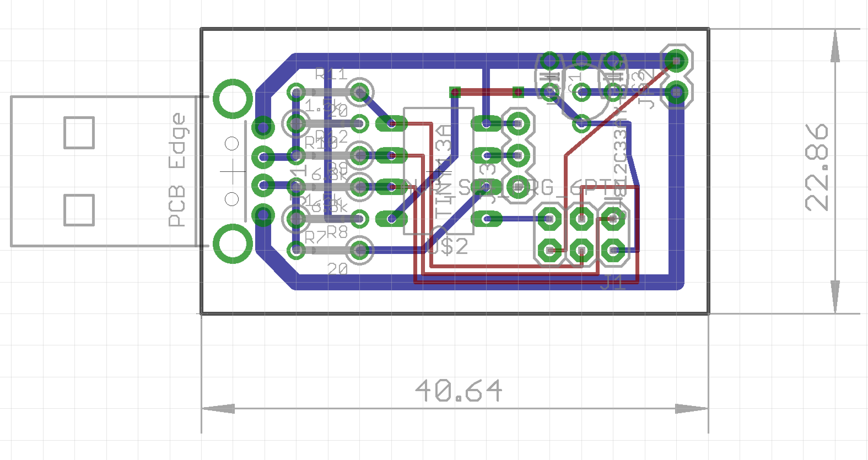This screenshot has height=460, width=868.
Task: Select the upper USB mounting hole ring
Action: click(x=233, y=99)
